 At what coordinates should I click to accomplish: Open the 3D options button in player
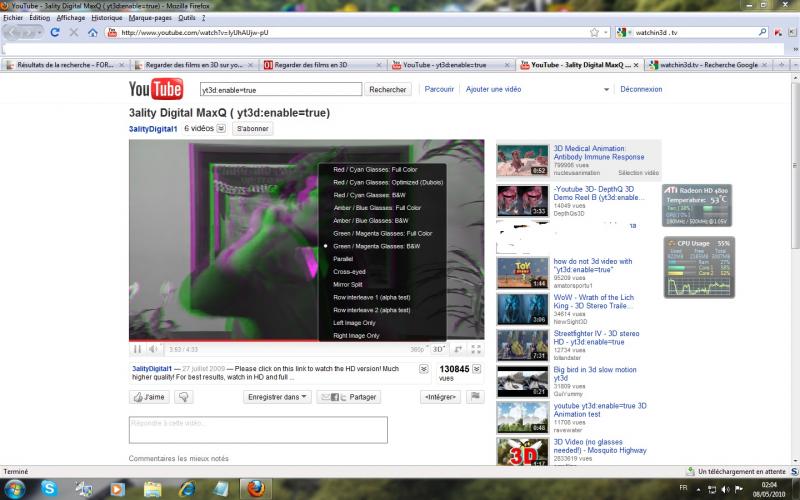pos(438,349)
